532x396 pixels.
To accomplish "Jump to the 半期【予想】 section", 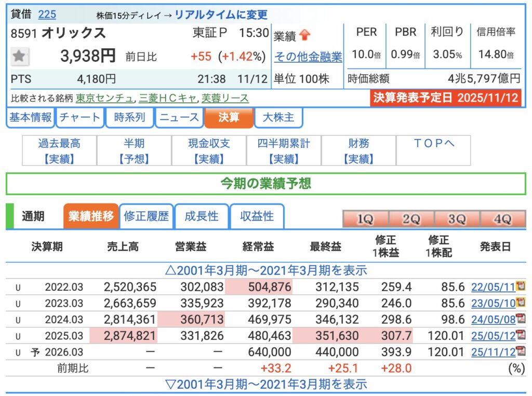I will tap(134, 151).
